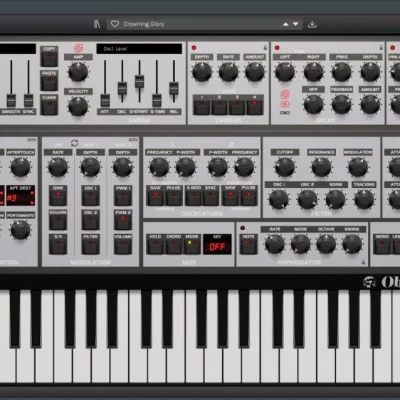The width and height of the screenshot is (400, 400).
Task: Toggle the PWM 2 modulation button
Action: point(123,220)
